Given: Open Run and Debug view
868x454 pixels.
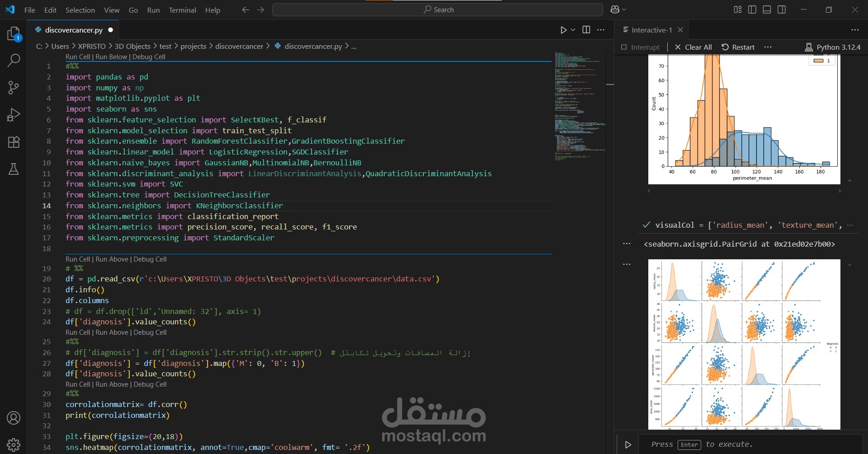Looking at the screenshot, I should pos(14,115).
